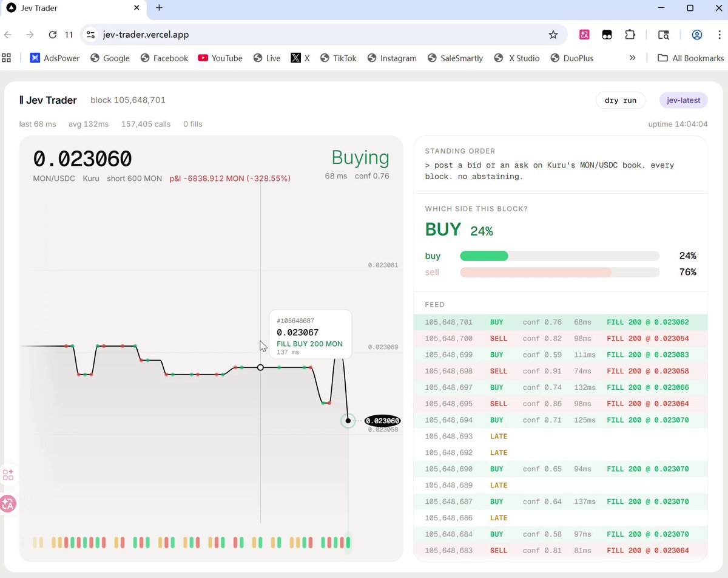This screenshot has width=728, height=578.
Task: Click the pink sell percentage bar
Action: point(536,272)
